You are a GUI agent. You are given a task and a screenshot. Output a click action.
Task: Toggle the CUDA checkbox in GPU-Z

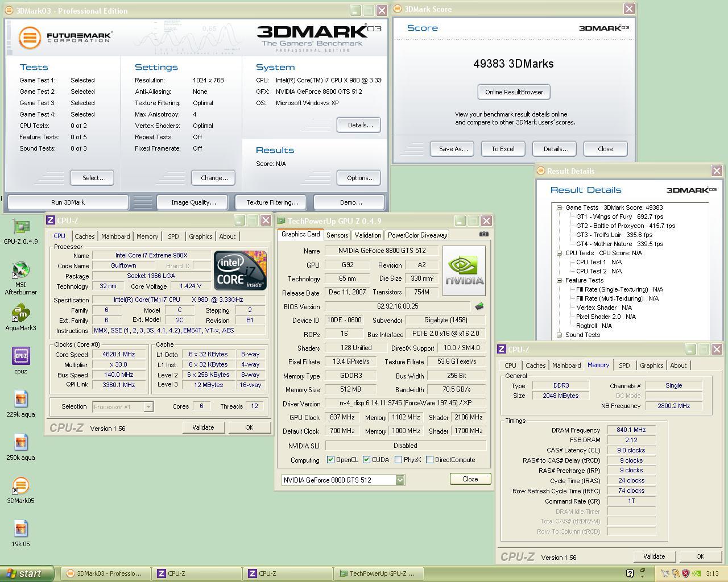[x=366, y=459]
